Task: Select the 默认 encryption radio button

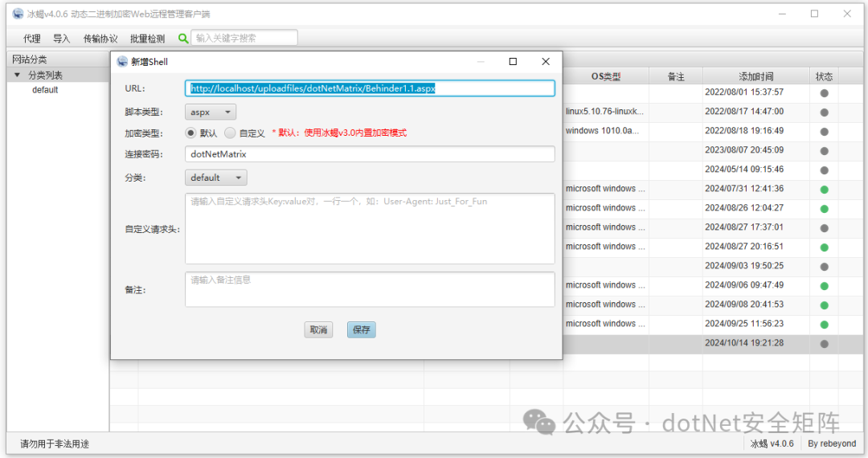Action: point(191,133)
